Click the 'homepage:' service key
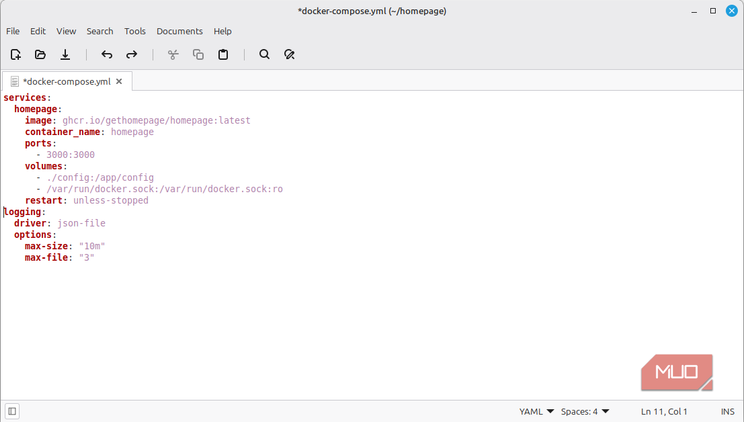 tap(38, 109)
